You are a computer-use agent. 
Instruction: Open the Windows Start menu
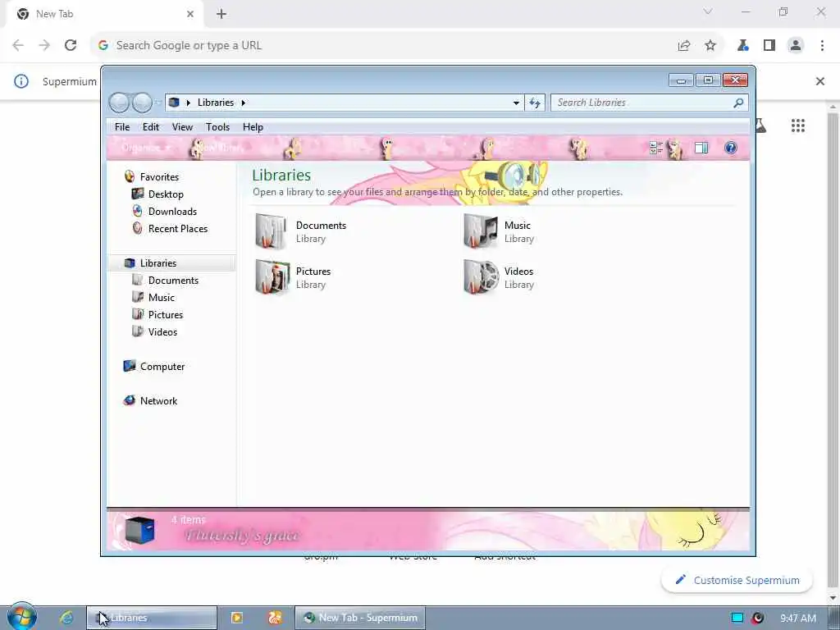click(x=22, y=616)
